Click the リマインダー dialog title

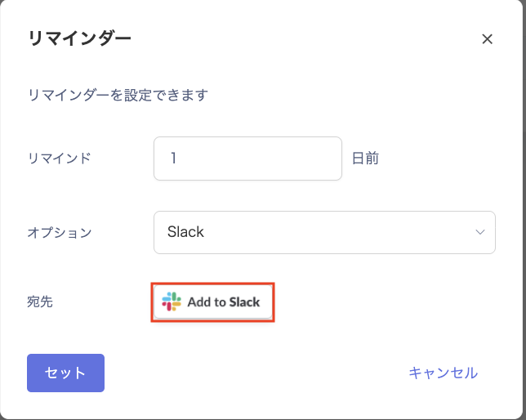tap(79, 38)
